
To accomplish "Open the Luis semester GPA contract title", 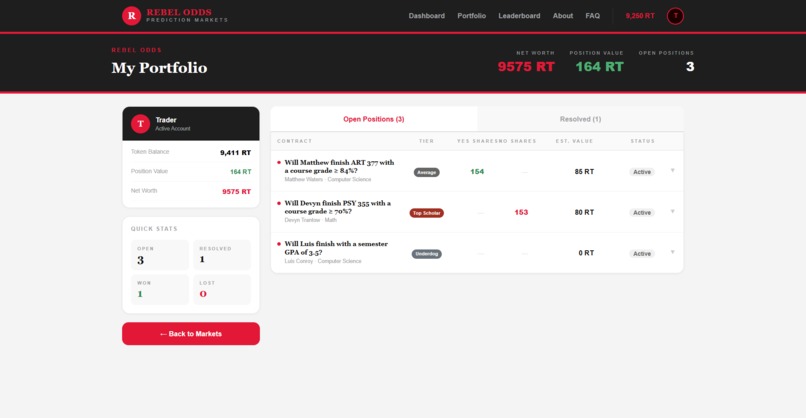I will click(336, 248).
